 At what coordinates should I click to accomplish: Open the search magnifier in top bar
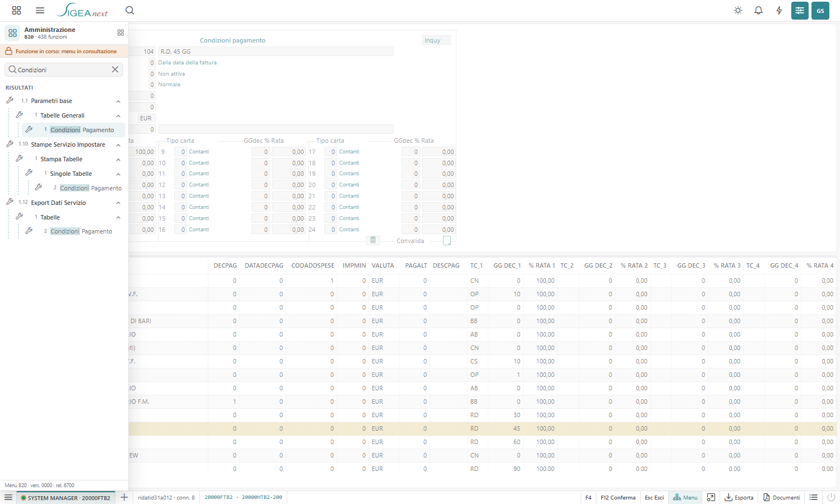click(130, 10)
